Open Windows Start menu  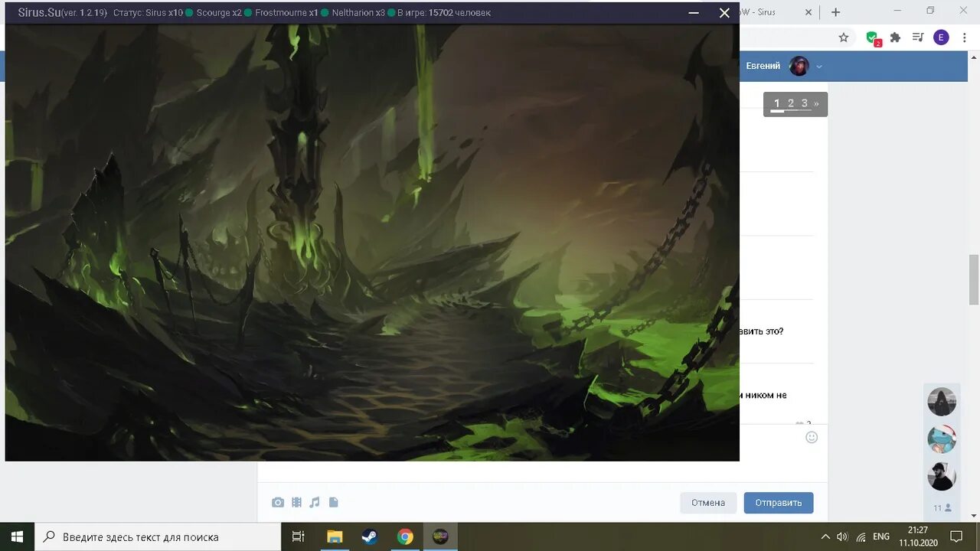(x=17, y=537)
